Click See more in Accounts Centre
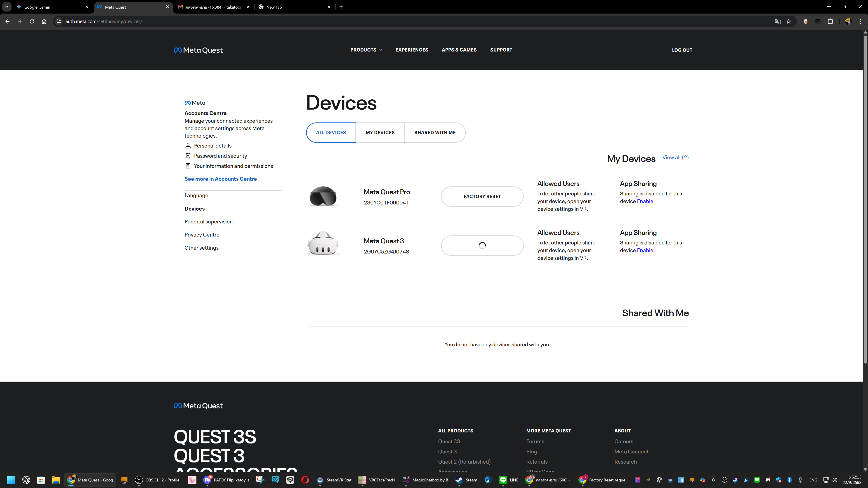 tap(220, 179)
